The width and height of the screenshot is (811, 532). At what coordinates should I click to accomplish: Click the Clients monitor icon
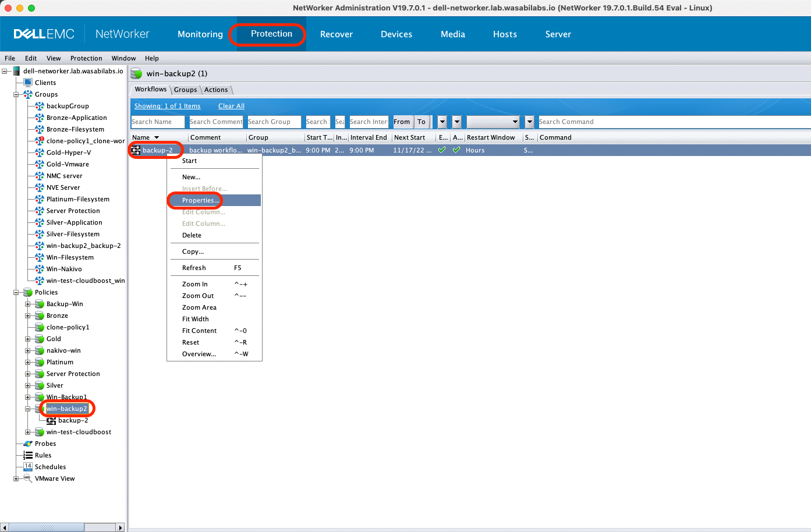(x=28, y=83)
